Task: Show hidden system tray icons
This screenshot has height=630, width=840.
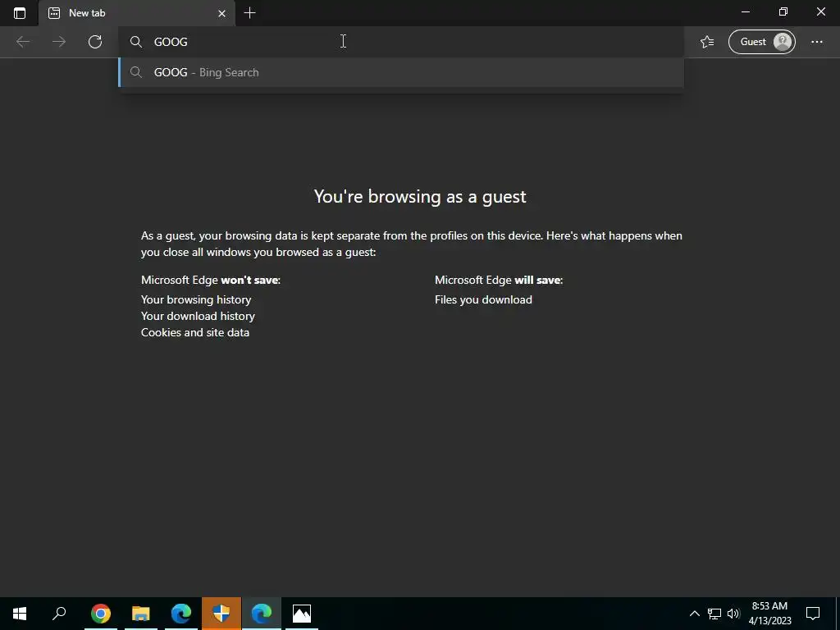Action: pos(694,614)
